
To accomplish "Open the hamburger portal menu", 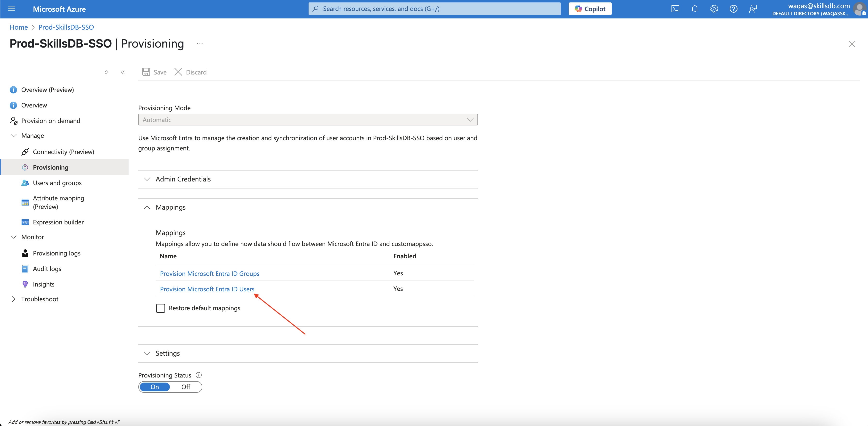I will (x=11, y=9).
